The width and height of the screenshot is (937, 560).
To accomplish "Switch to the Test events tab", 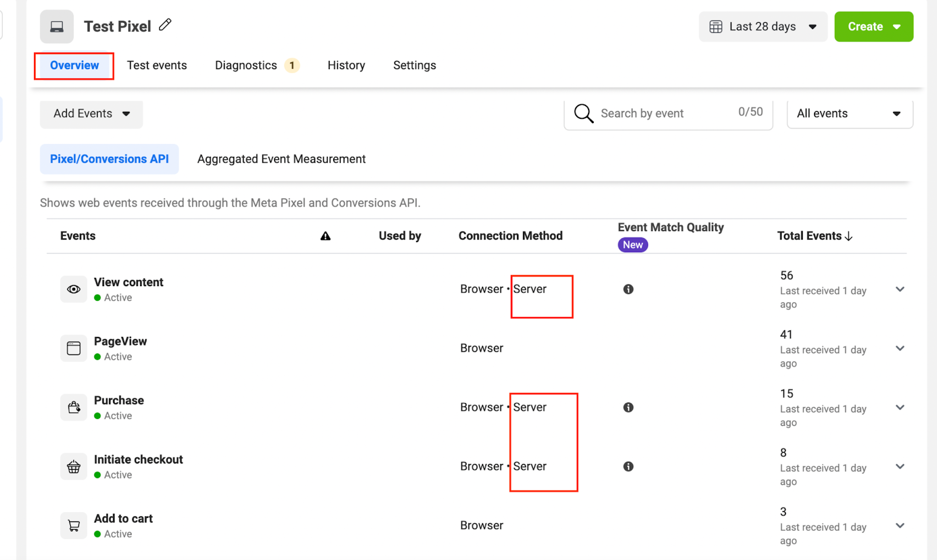I will click(157, 66).
